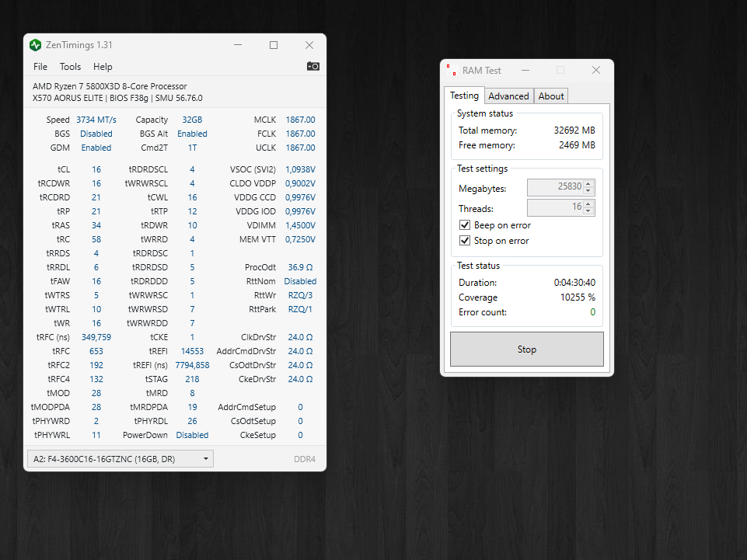Toggle the Stop on error checkbox
The width and height of the screenshot is (747, 560).
tap(465, 241)
